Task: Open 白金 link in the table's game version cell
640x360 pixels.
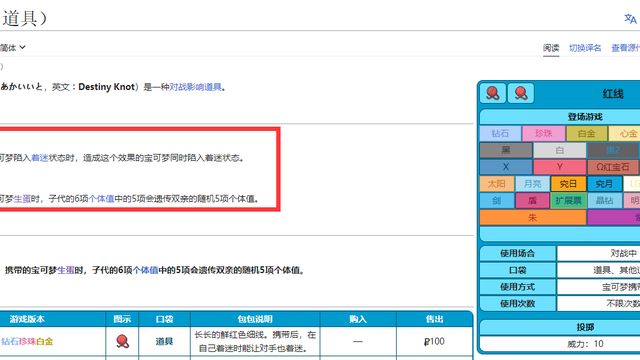Action: 44,341
